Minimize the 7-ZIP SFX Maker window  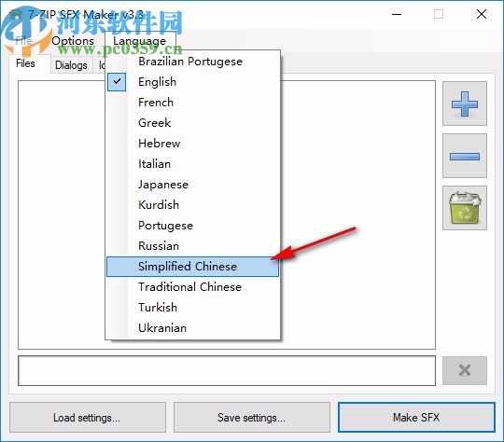pyautogui.click(x=397, y=14)
